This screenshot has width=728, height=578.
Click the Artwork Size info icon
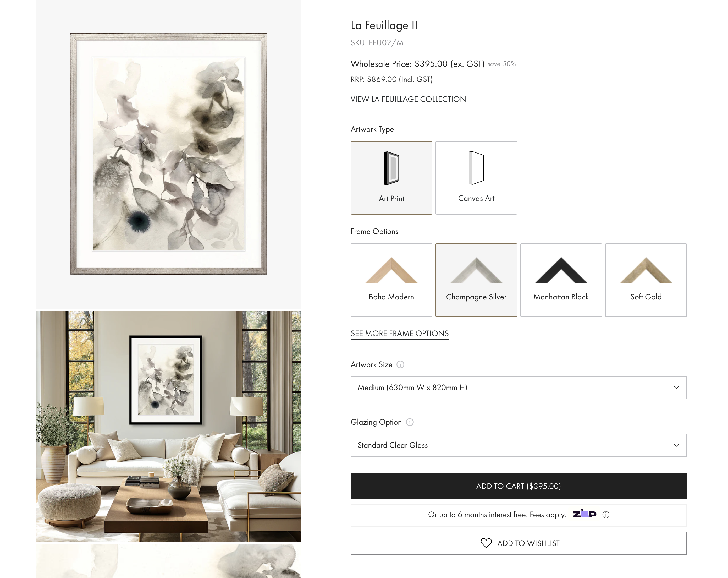[x=400, y=364]
